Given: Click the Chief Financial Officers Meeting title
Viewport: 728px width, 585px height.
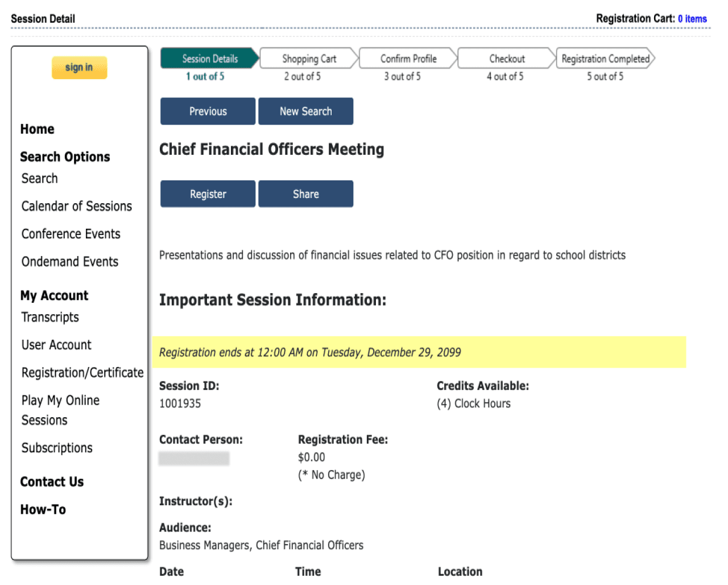Looking at the screenshot, I should [272, 149].
